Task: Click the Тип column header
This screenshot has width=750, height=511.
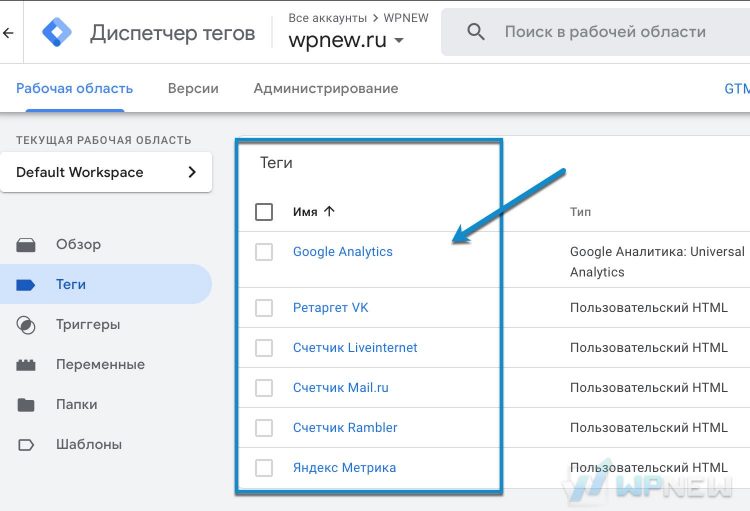Action: tap(580, 212)
